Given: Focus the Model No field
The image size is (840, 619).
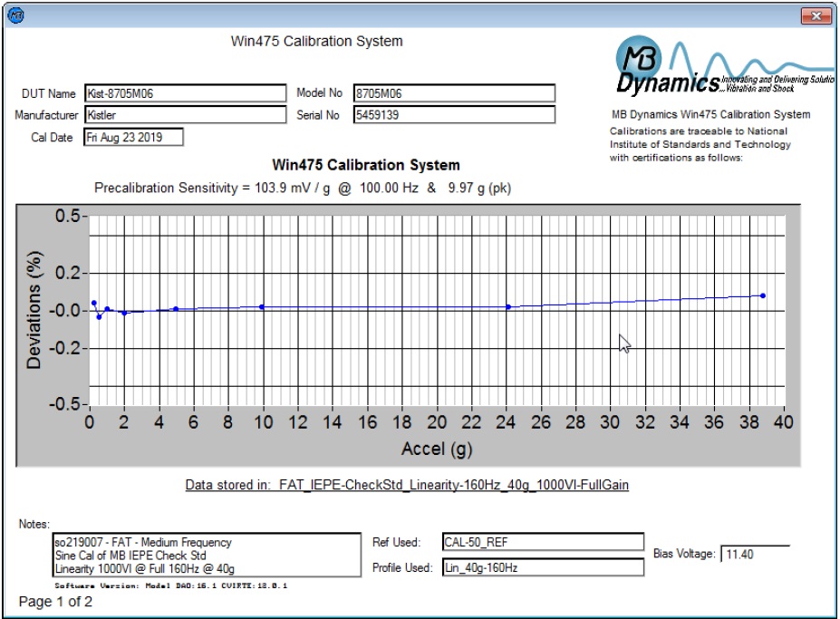Looking at the screenshot, I should click(453, 93).
